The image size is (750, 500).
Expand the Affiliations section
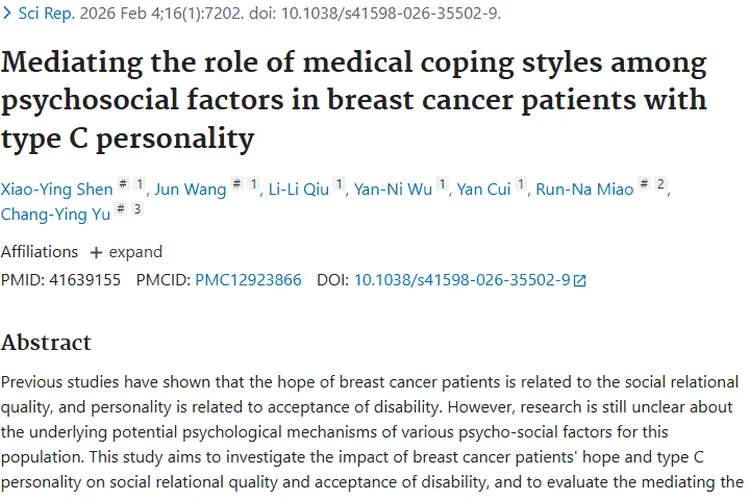click(125, 252)
